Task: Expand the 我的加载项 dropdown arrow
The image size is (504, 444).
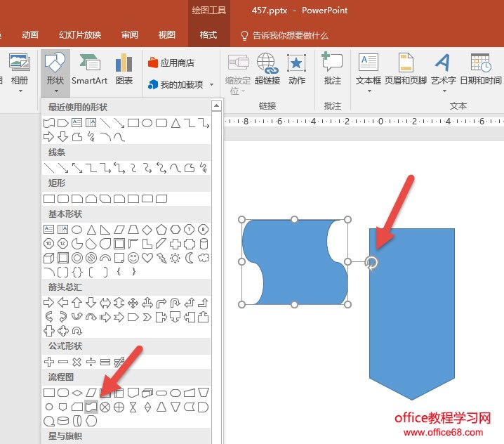Action: (210, 85)
